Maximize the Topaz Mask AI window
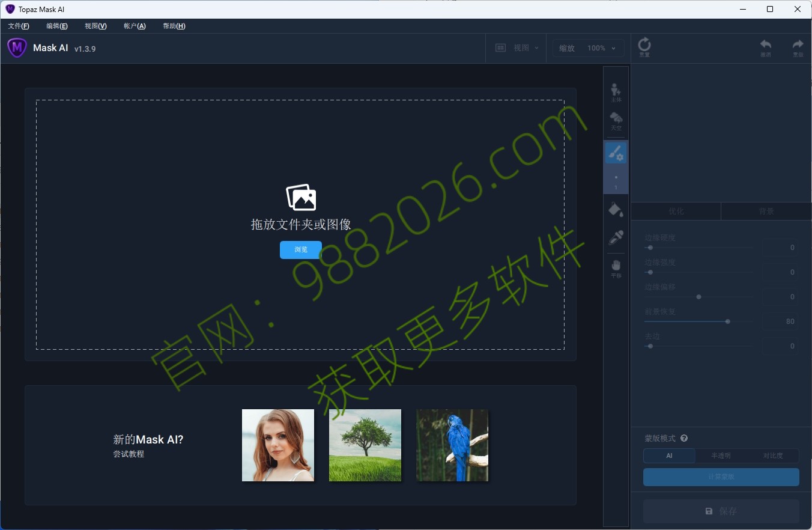The image size is (812, 530). coord(770,9)
